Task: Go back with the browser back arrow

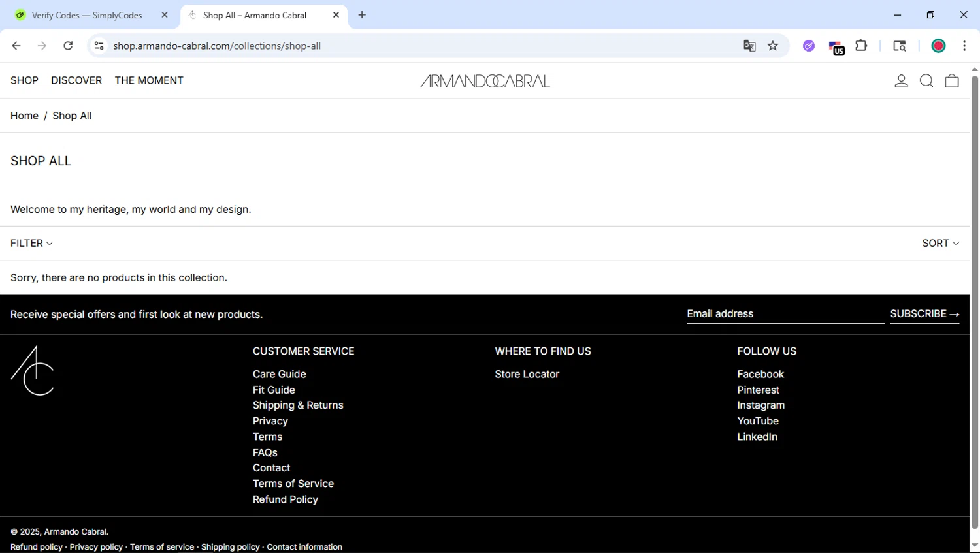Action: point(16,46)
